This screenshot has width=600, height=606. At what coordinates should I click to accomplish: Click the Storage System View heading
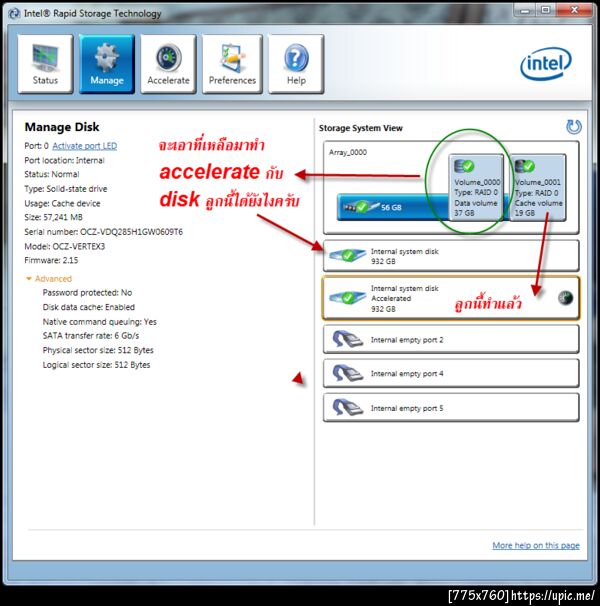tap(361, 128)
